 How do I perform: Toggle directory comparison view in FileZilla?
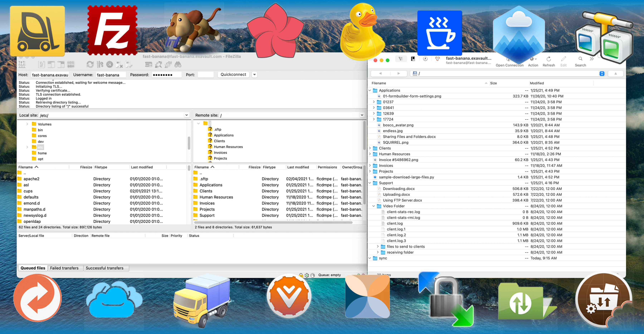coord(148,64)
